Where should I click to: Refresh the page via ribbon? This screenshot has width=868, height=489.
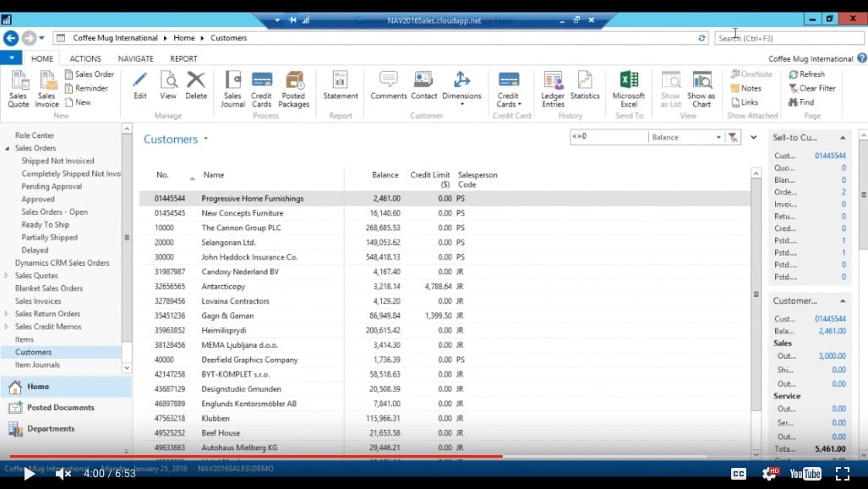coord(806,74)
